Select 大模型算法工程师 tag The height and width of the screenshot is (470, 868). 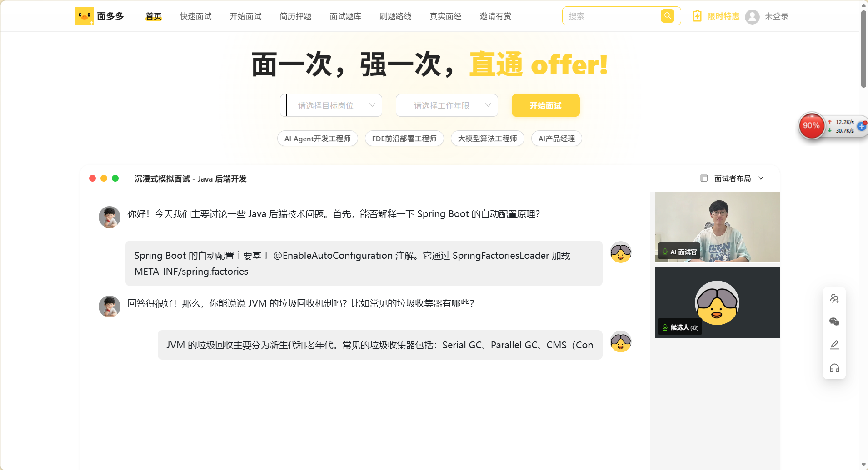[x=488, y=139]
